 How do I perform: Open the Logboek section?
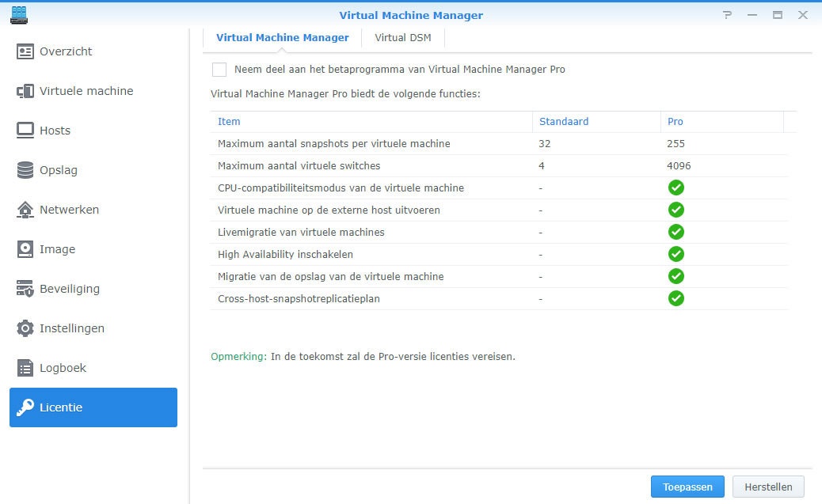(93, 368)
